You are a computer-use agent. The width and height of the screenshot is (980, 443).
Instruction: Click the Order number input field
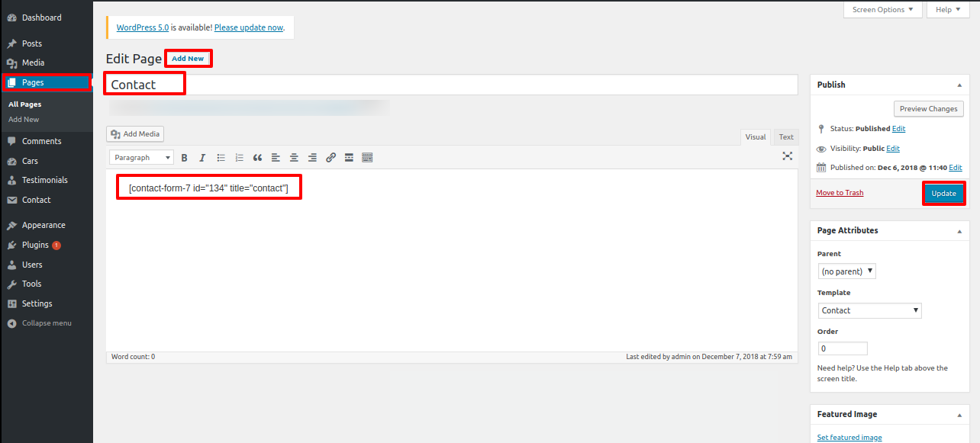[x=843, y=348]
